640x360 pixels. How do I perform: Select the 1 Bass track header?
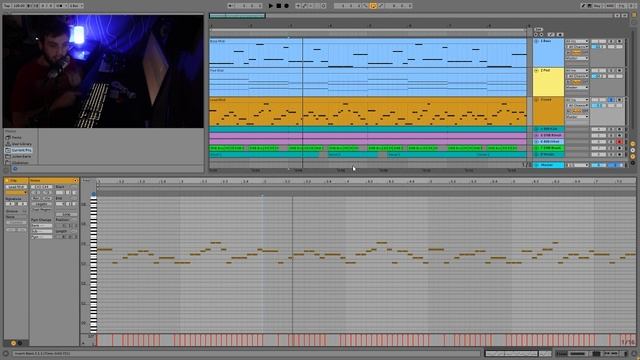point(549,53)
